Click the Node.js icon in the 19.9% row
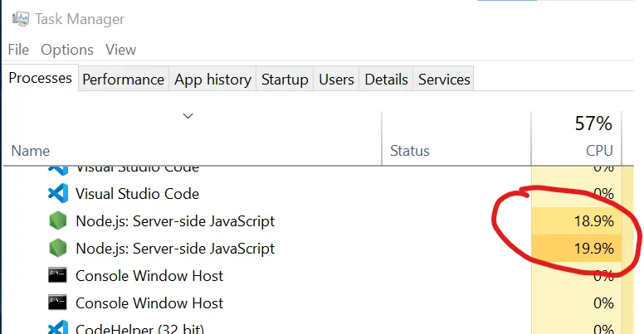Image resolution: width=644 pixels, height=334 pixels. tap(57, 249)
